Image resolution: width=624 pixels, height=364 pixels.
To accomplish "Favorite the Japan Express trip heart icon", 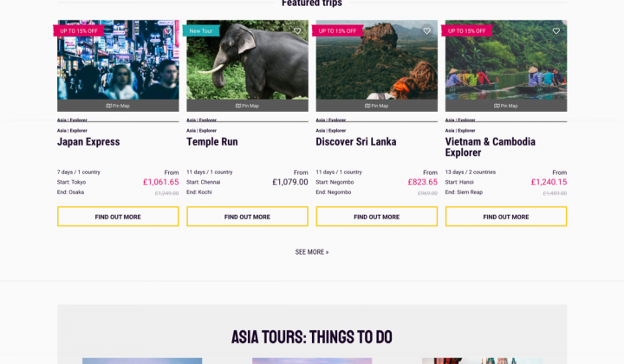I will [168, 30].
